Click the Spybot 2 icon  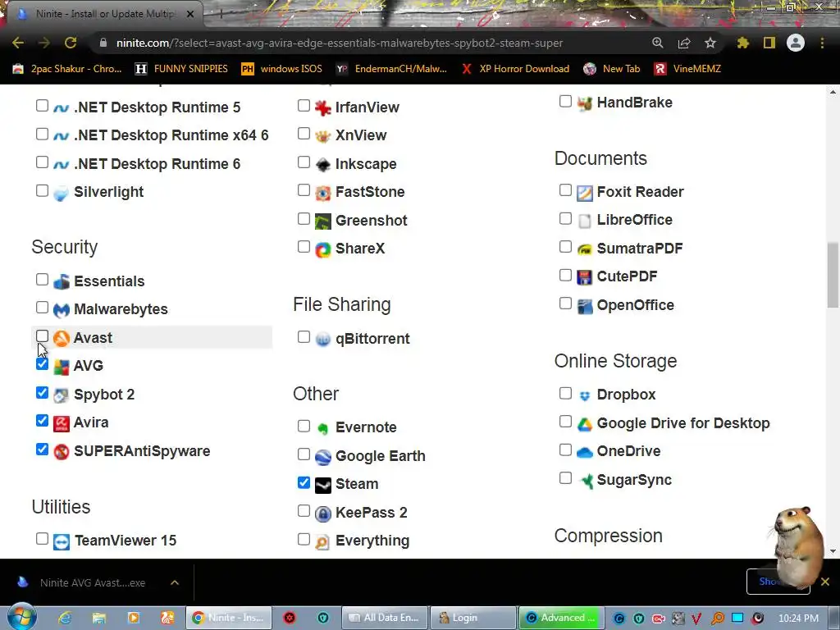point(61,395)
